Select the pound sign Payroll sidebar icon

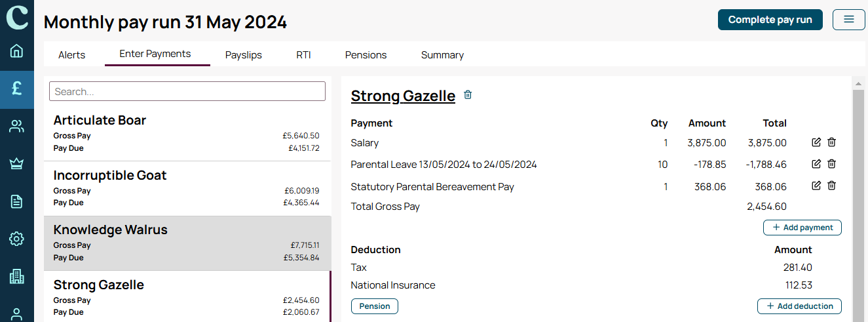tap(17, 89)
